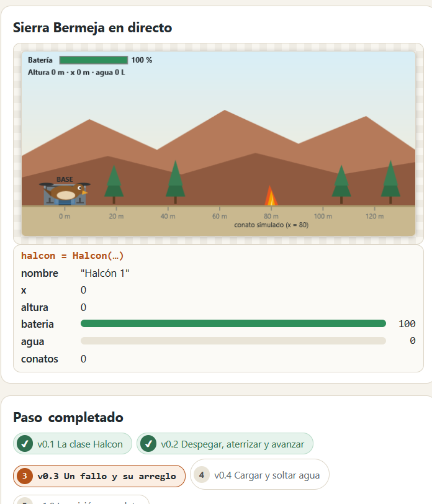Click the nombre value "Halcón 1"
The width and height of the screenshot is (432, 504).
105,273
